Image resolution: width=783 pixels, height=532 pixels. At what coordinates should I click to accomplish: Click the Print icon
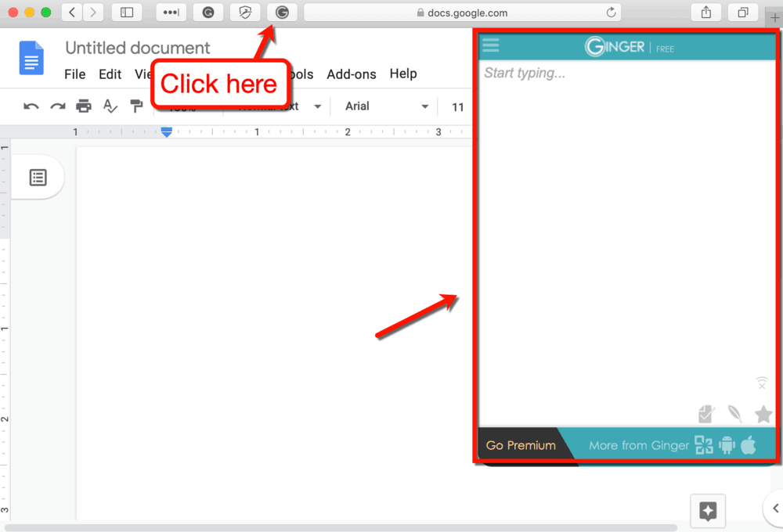(x=84, y=106)
